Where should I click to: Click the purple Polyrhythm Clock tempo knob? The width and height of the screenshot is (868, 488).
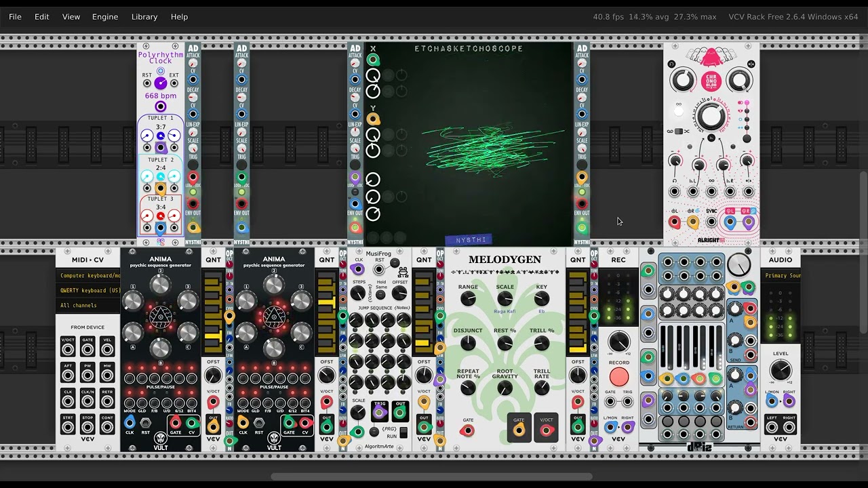tap(161, 83)
